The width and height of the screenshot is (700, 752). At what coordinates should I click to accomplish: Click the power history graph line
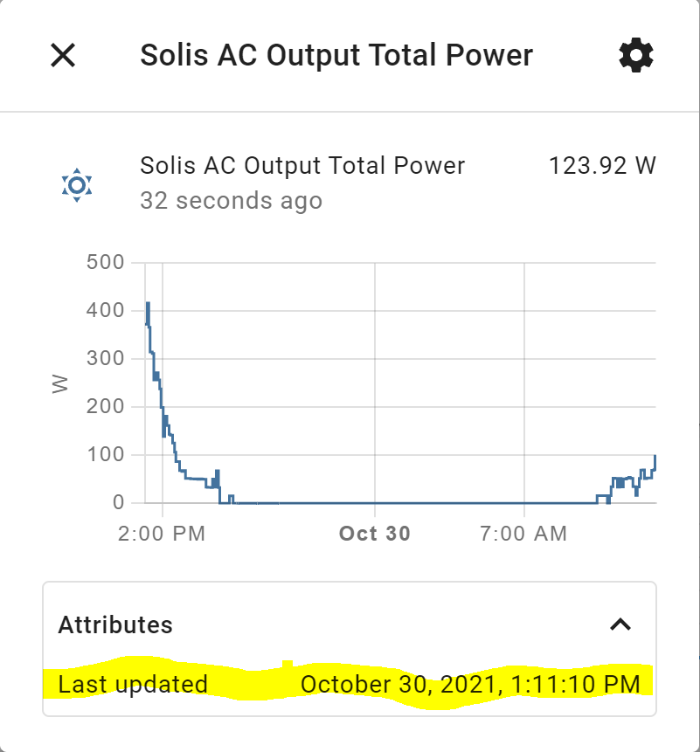coord(350,502)
